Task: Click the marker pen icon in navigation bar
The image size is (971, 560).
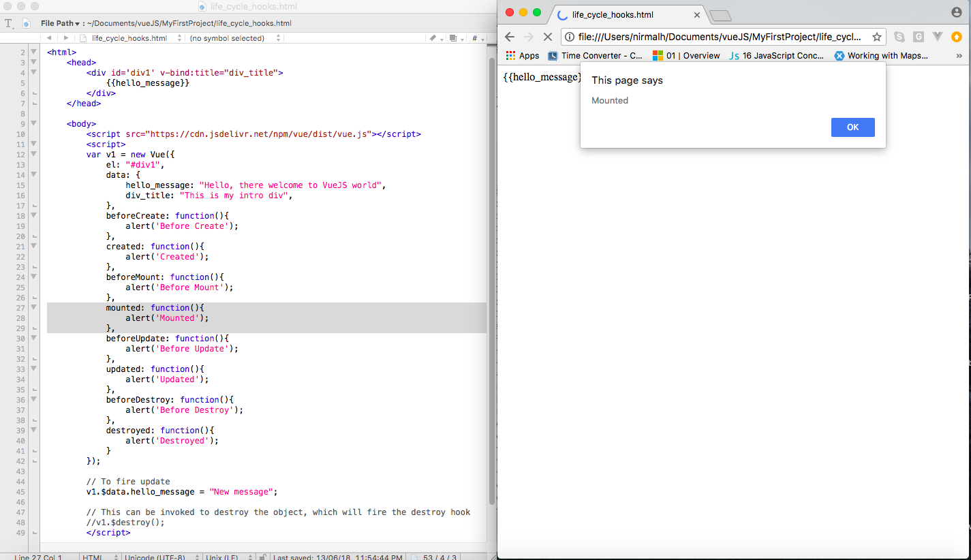Action: click(x=435, y=38)
